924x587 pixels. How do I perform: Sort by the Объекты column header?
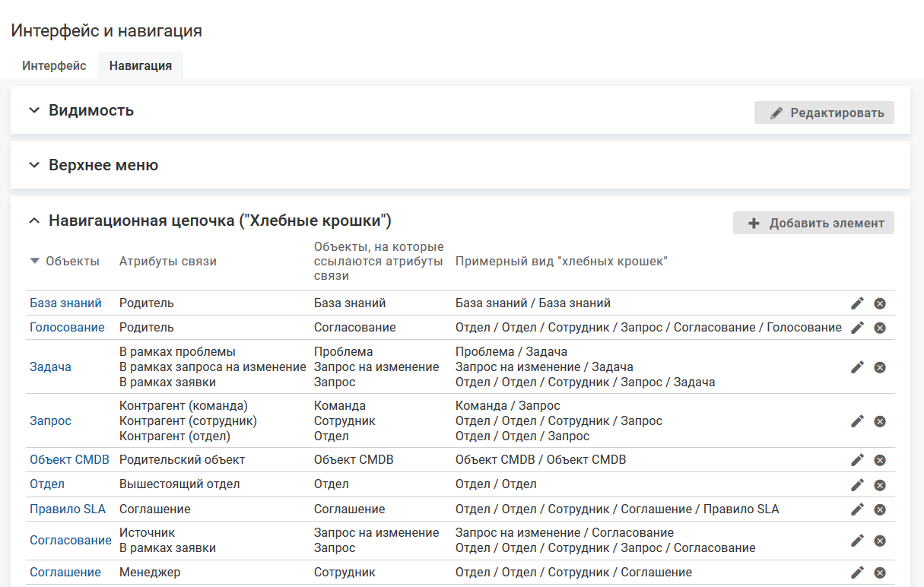(x=71, y=262)
